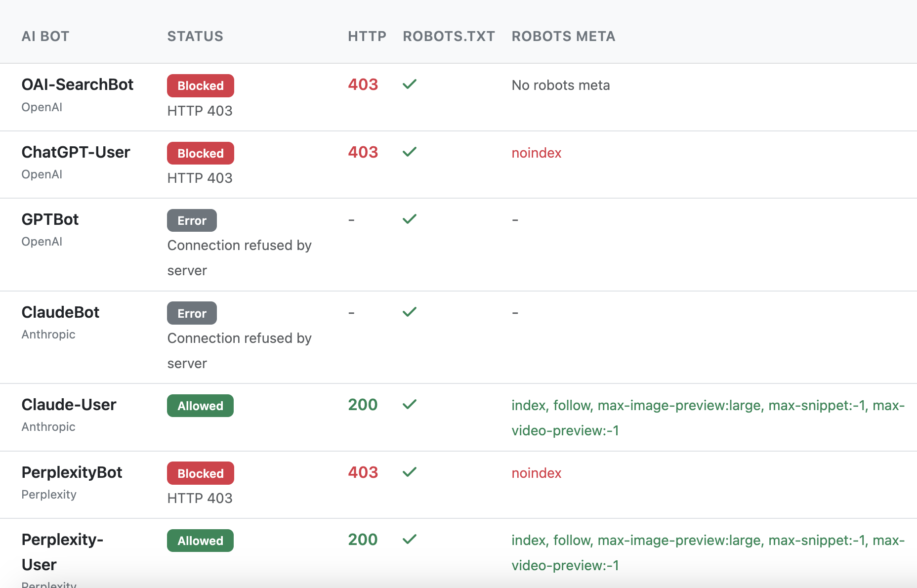Click the robots meta dash for ClaudeBot
Image resolution: width=917 pixels, height=588 pixels.
pos(515,313)
